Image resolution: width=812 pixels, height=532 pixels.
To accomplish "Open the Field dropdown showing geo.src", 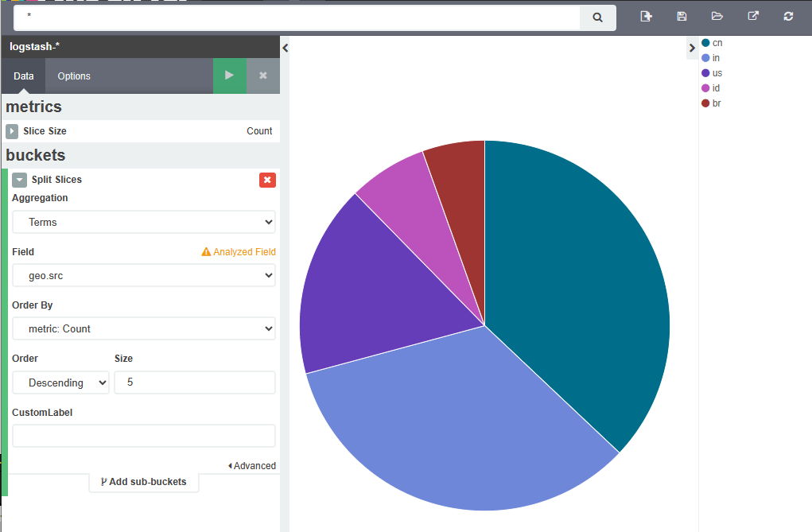I will pyautogui.click(x=144, y=276).
